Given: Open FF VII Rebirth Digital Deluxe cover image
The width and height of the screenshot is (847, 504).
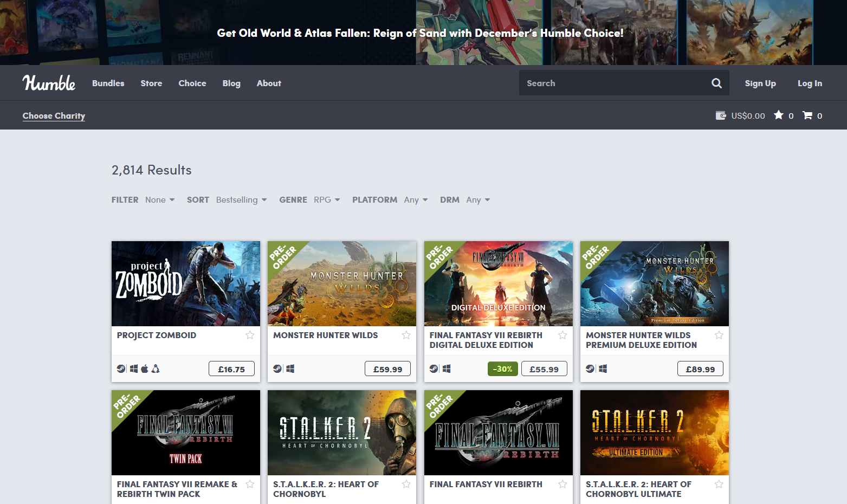Looking at the screenshot, I should coord(499,283).
